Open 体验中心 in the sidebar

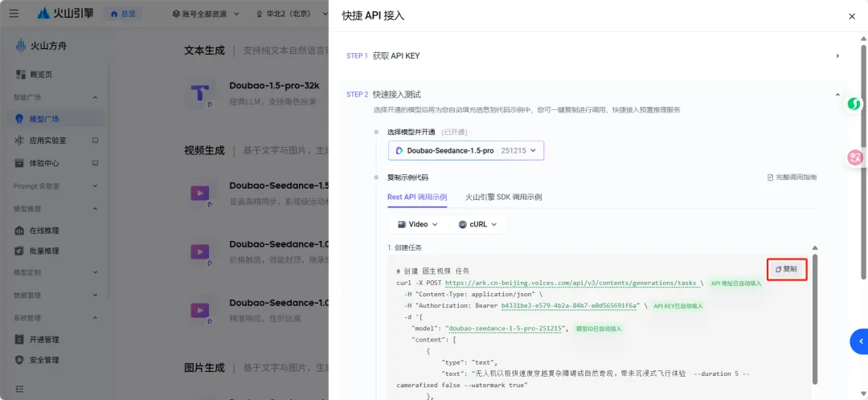pyautogui.click(x=44, y=163)
